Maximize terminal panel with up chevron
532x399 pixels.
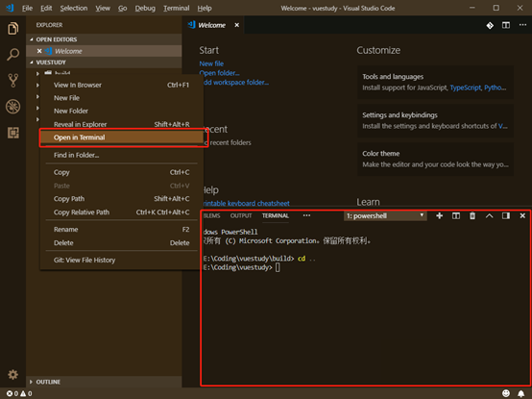[x=489, y=215]
